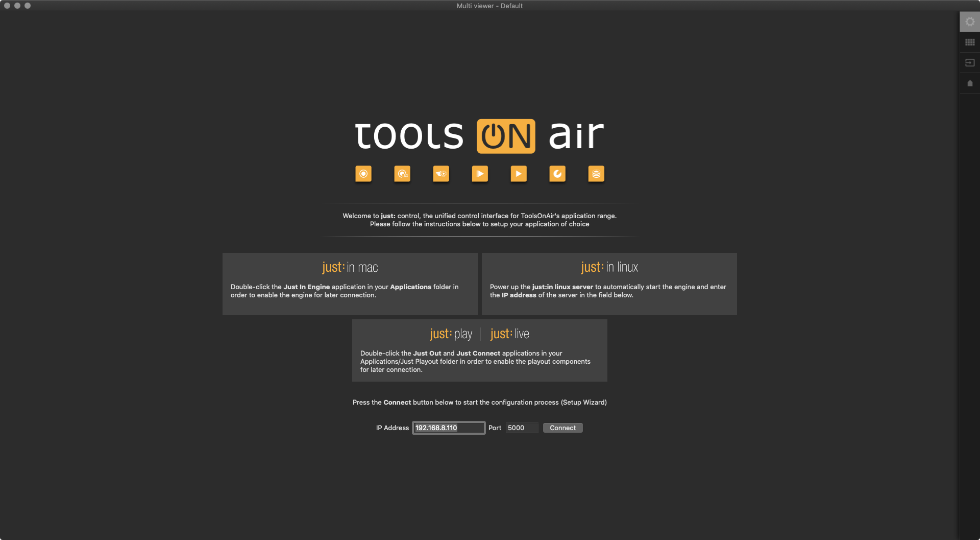Click the 'just:in linux server' description text
980x540 pixels.
tap(608, 291)
